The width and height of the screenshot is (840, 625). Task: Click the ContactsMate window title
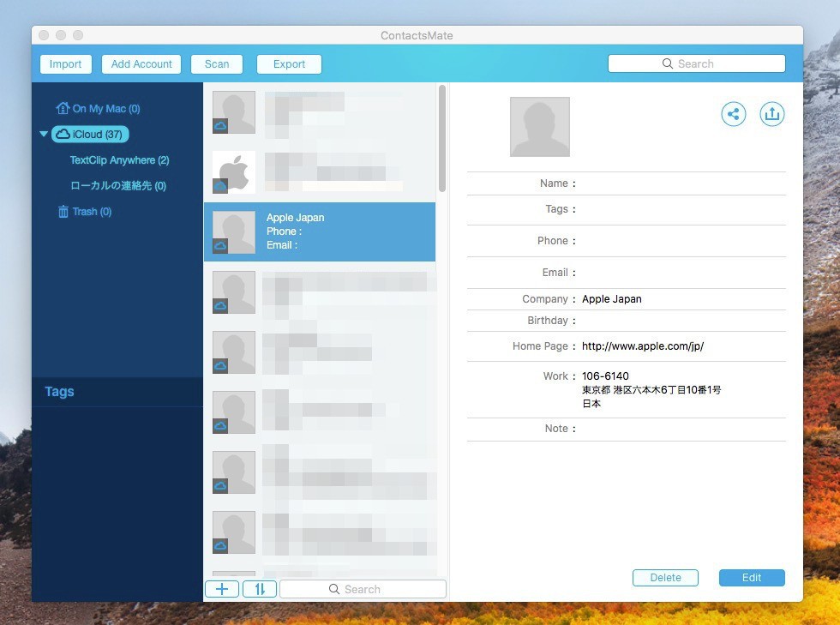[x=417, y=35]
